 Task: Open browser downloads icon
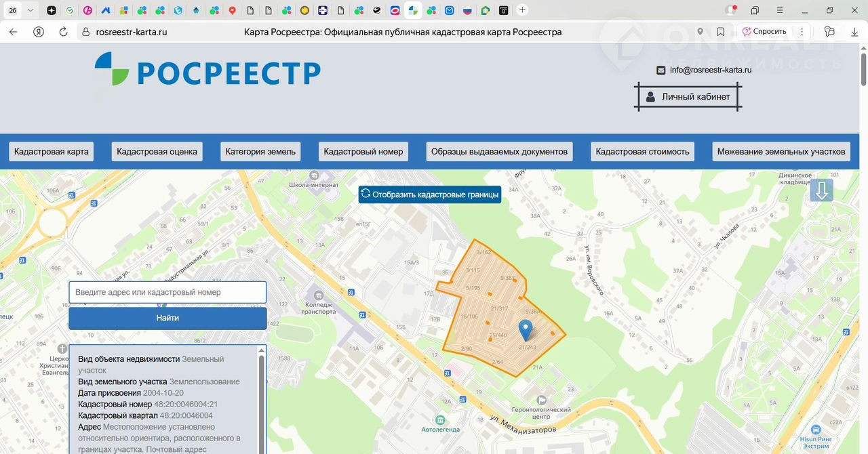(x=854, y=32)
